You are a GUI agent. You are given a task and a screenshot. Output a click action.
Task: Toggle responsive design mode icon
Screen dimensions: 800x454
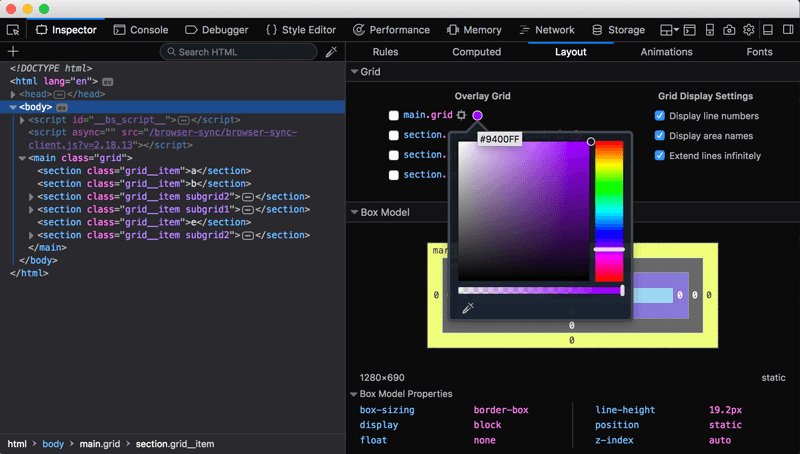pyautogui.click(x=710, y=30)
